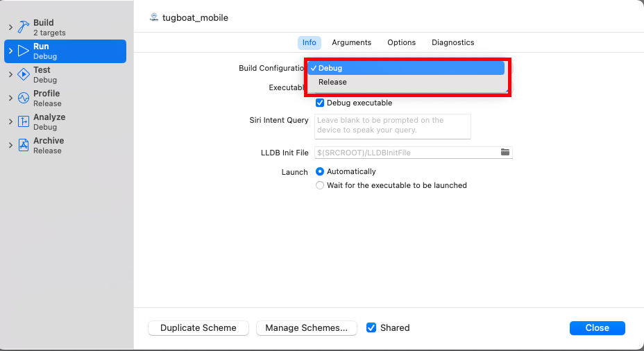
Task: Expand the Run action chevron
Action: coord(10,51)
